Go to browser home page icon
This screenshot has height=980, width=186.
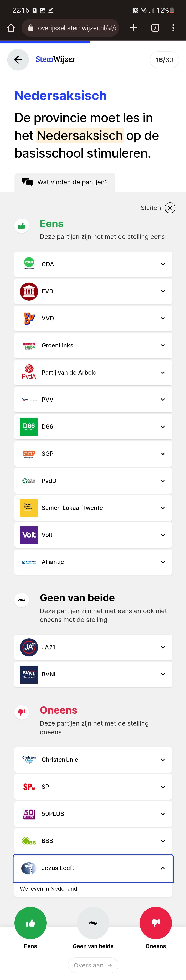[x=11, y=28]
